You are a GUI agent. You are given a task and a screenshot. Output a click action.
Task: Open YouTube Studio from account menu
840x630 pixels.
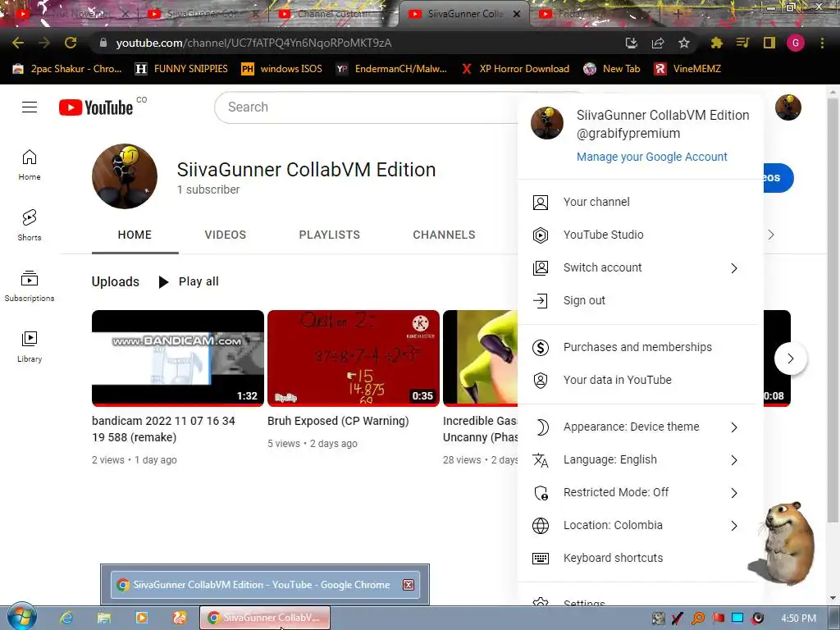click(x=641, y=235)
